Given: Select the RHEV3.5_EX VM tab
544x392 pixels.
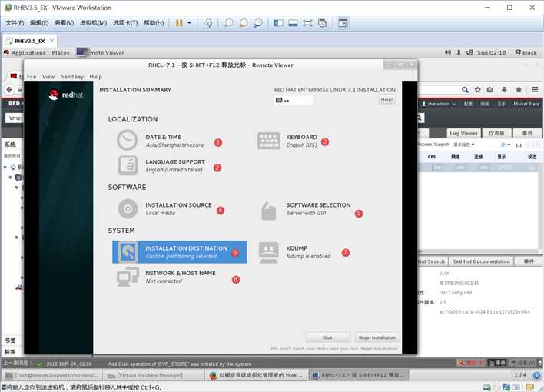Looking at the screenshot, I should [30, 41].
